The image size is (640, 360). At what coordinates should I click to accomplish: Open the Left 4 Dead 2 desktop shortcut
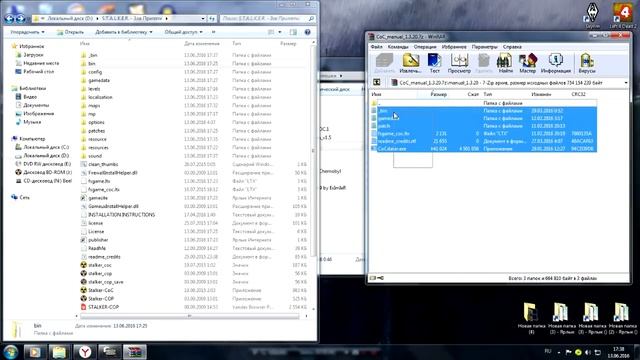click(x=622, y=15)
